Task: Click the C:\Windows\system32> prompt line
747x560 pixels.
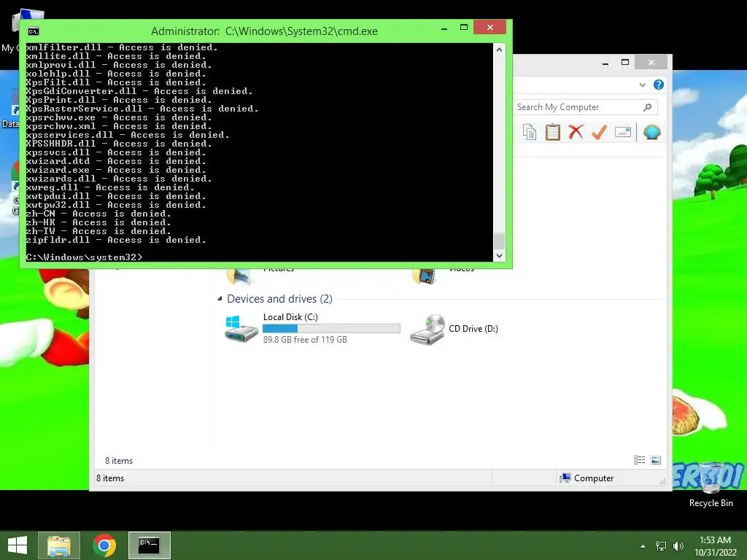Action: 84,257
